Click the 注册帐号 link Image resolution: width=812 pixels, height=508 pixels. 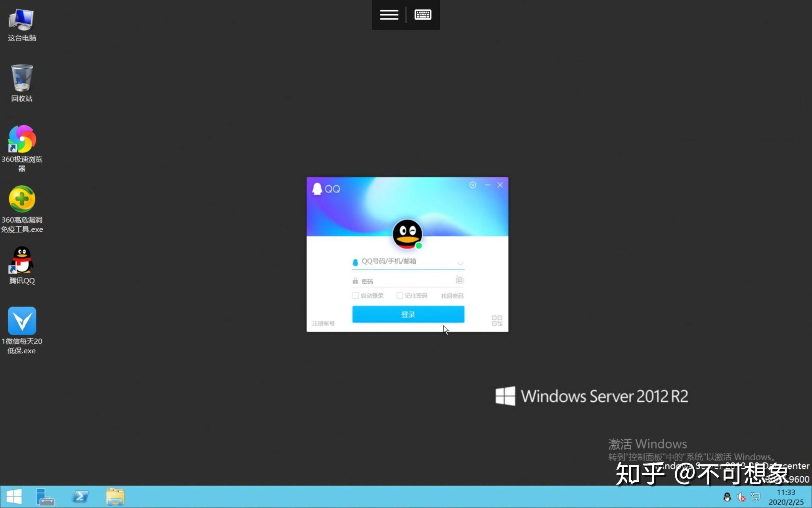(x=323, y=323)
